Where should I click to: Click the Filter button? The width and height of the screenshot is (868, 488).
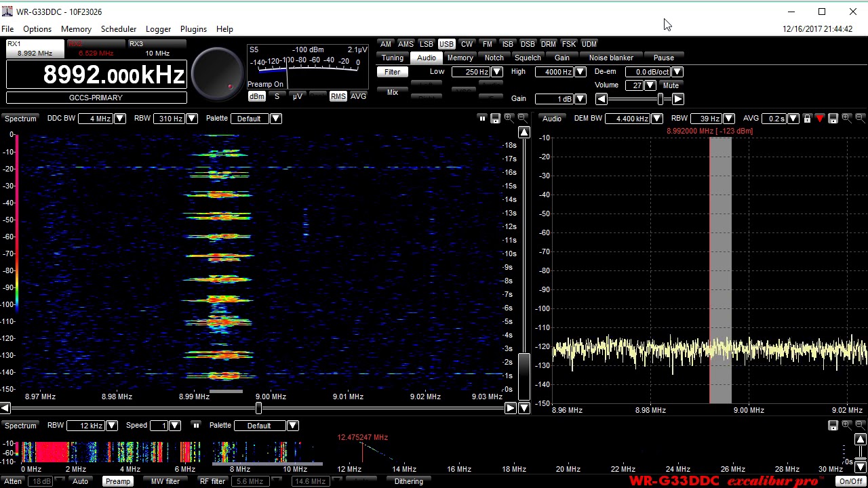[392, 72]
